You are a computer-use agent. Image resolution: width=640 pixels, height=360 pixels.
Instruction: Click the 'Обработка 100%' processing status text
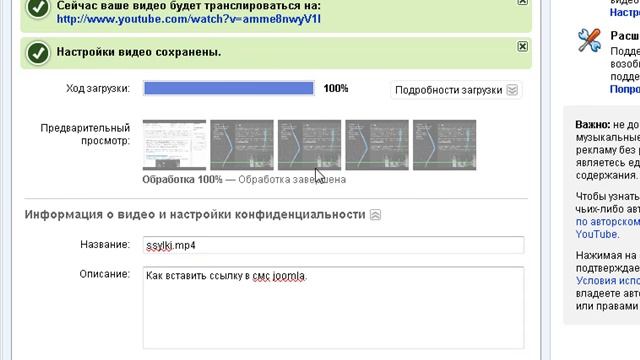click(182, 180)
